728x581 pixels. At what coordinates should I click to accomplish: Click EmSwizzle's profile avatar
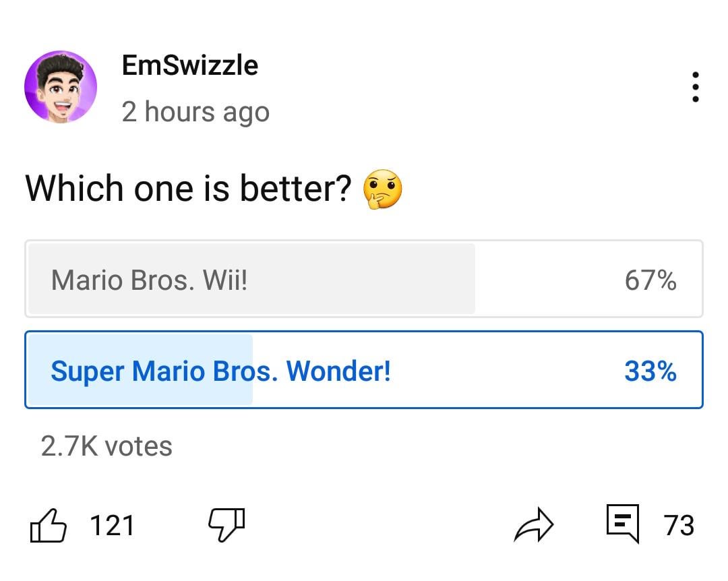click(61, 88)
